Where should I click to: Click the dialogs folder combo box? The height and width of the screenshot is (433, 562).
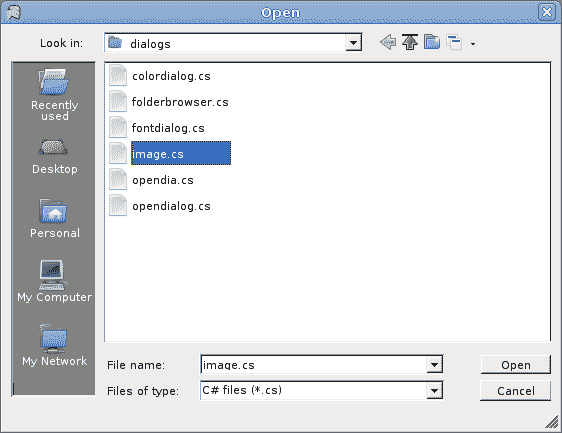233,43
